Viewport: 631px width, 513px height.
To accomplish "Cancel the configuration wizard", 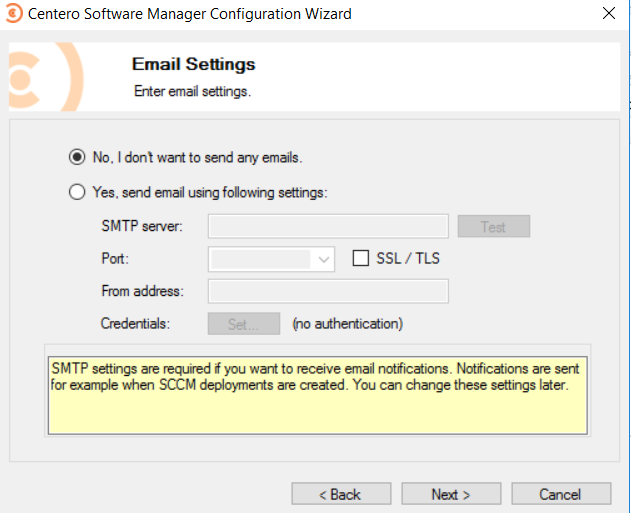I will click(x=561, y=494).
